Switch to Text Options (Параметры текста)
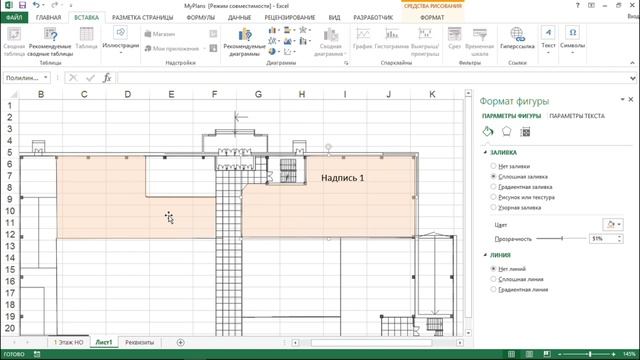This screenshot has height=360, width=640. pos(577,116)
